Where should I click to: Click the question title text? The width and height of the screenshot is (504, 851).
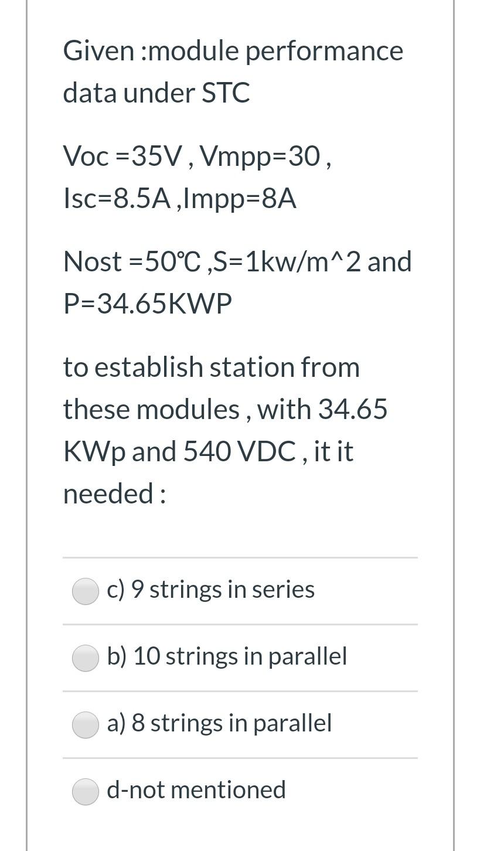tap(233, 70)
